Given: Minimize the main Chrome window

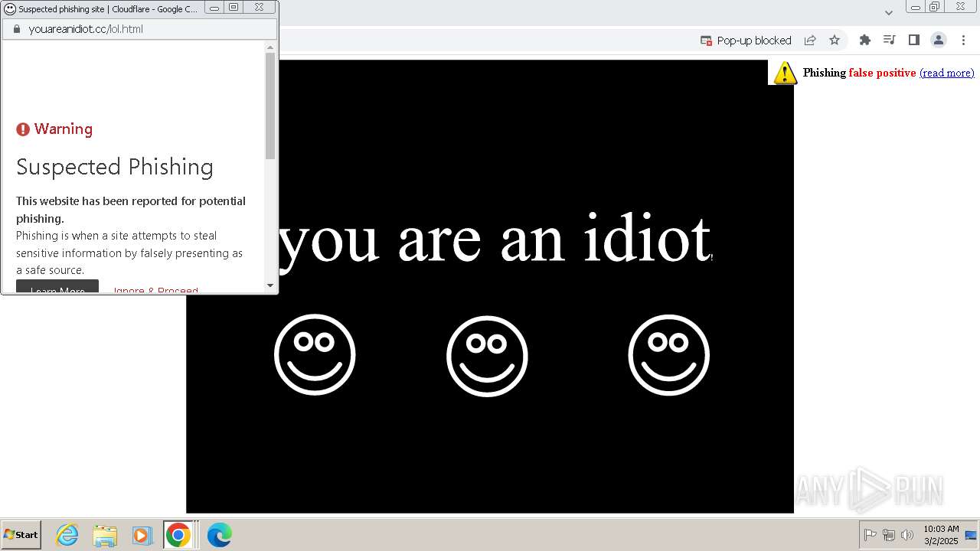Looking at the screenshot, I should 915,7.
